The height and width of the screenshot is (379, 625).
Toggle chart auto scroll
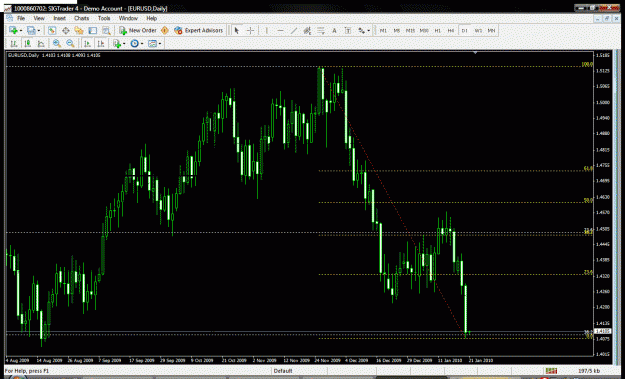[87, 43]
